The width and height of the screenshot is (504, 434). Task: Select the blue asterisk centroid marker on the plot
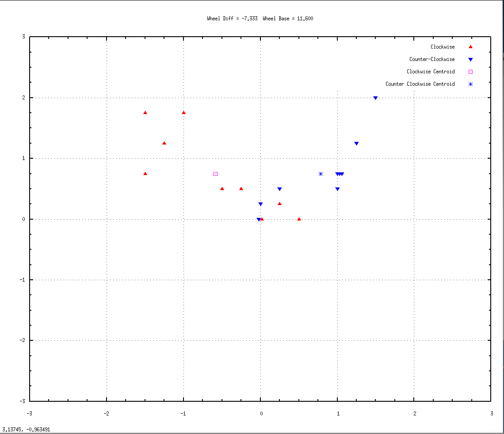(x=321, y=174)
